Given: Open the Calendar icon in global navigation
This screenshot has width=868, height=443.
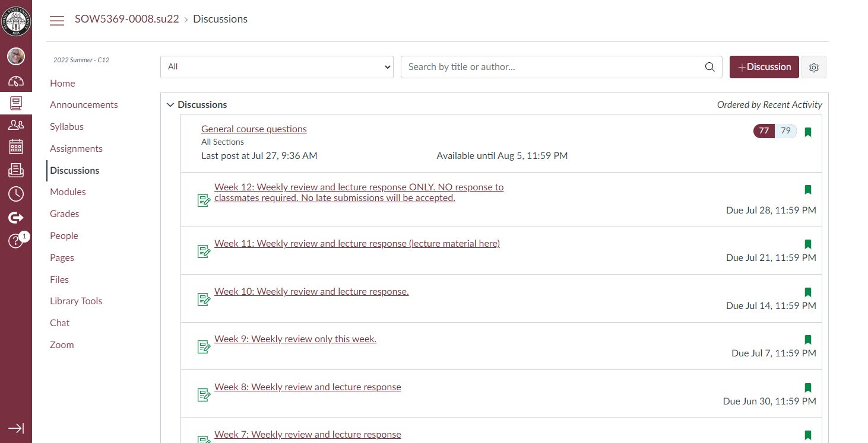Looking at the screenshot, I should pos(16,146).
